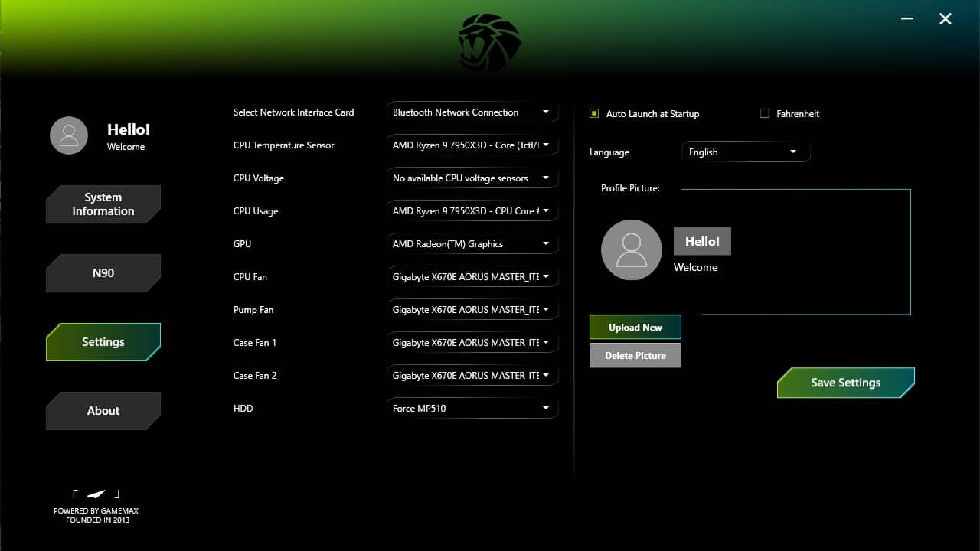Open the Language dropdown
This screenshot has height=551, width=980.
[x=744, y=152]
